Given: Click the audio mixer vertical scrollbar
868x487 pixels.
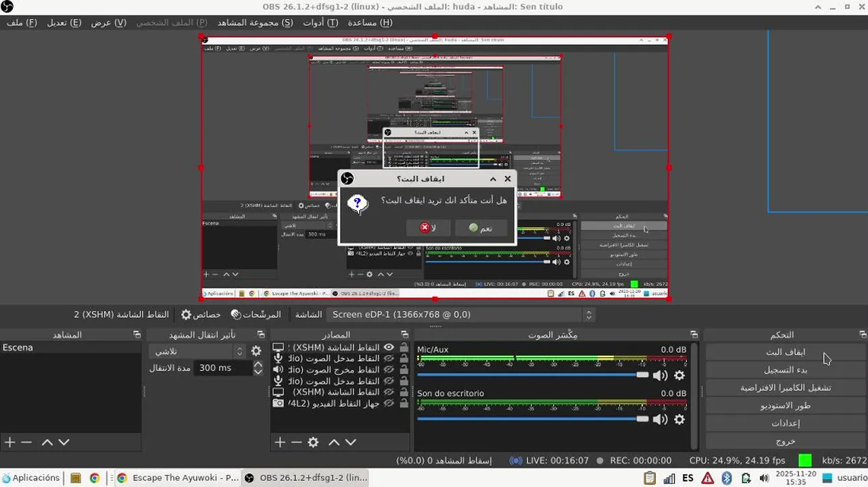Looking at the screenshot, I should click(695, 396).
